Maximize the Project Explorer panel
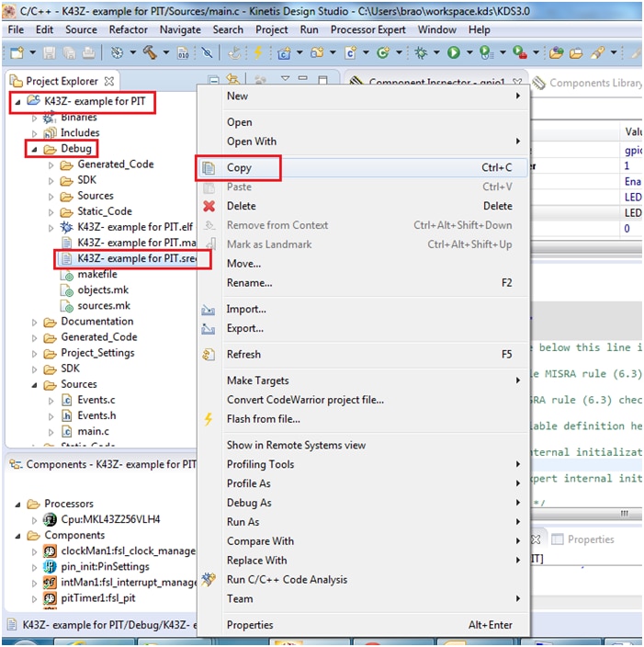The image size is (644, 647). coord(322,79)
